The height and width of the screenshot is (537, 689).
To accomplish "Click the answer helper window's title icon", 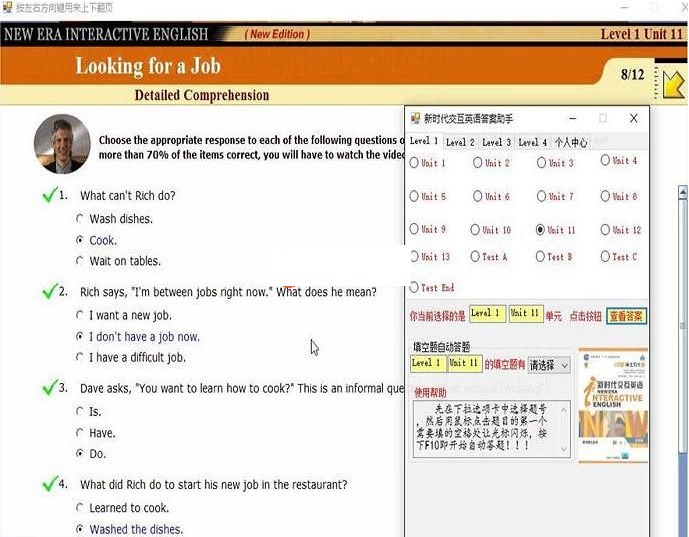I will [415, 118].
